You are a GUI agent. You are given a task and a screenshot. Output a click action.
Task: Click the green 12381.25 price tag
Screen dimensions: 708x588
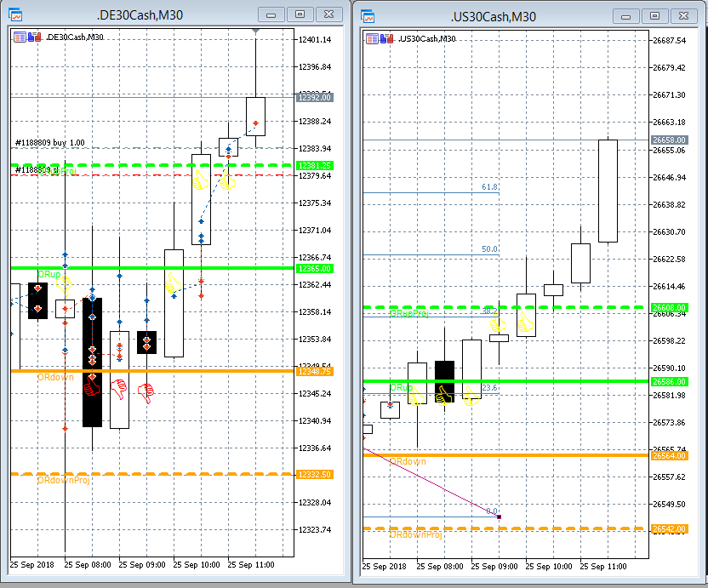(315, 166)
